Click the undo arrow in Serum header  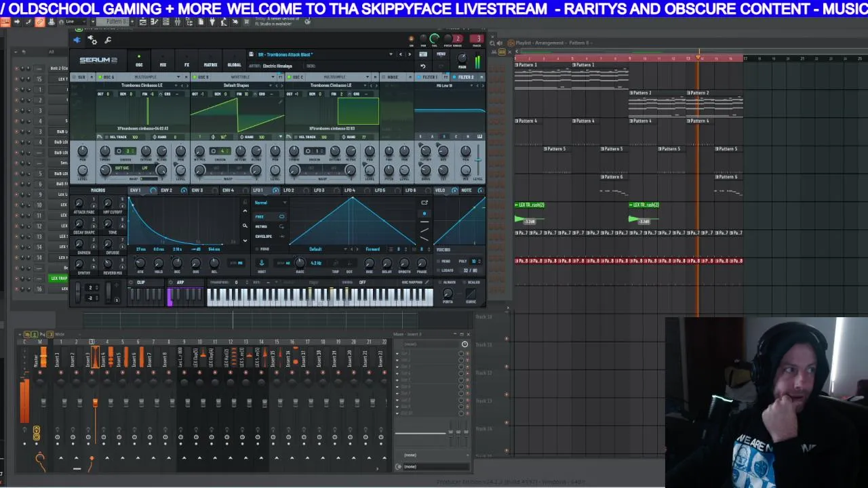[x=423, y=66]
